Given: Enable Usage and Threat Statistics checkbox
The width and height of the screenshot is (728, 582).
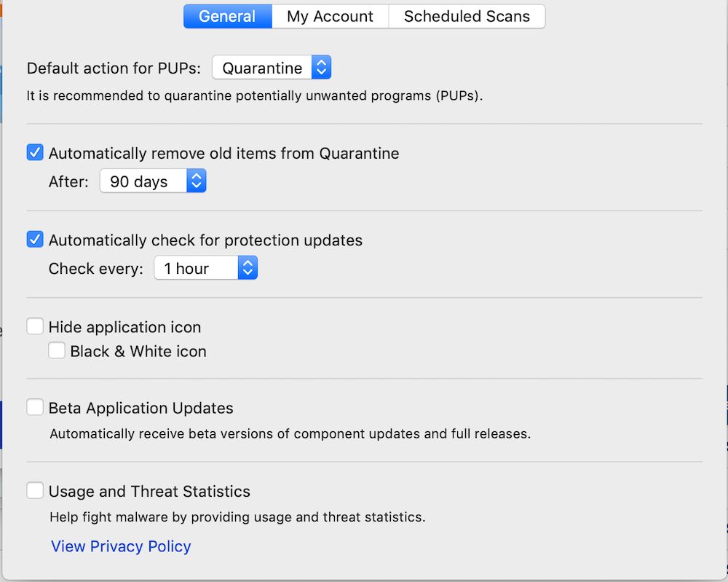Looking at the screenshot, I should tap(35, 490).
